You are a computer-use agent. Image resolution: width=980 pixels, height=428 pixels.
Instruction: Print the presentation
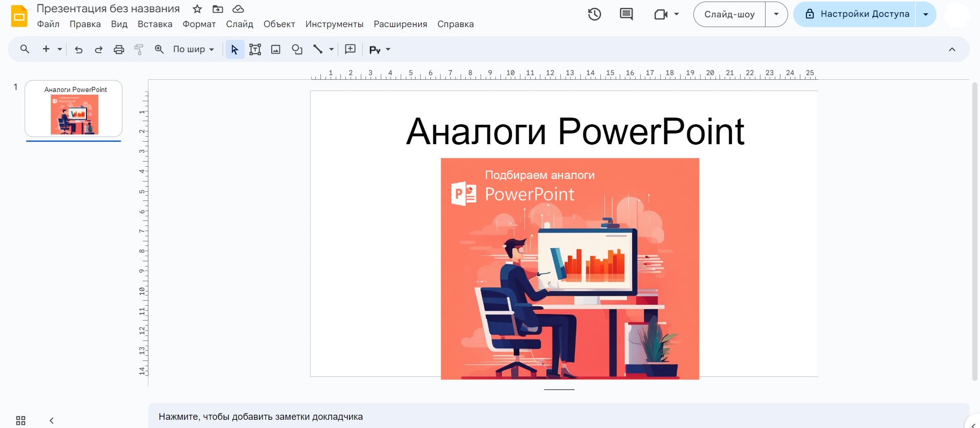tap(119, 49)
